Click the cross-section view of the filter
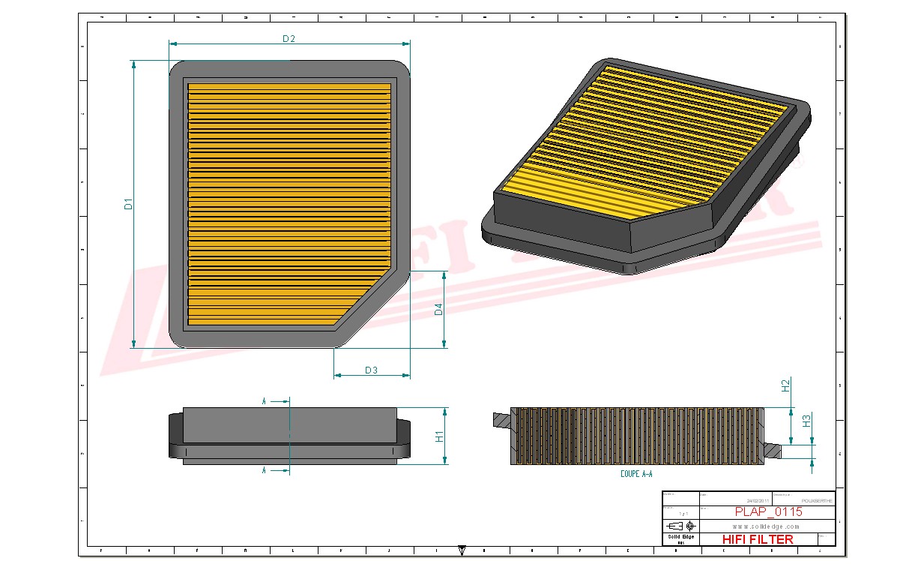The width and height of the screenshot is (924, 570). [x=637, y=436]
